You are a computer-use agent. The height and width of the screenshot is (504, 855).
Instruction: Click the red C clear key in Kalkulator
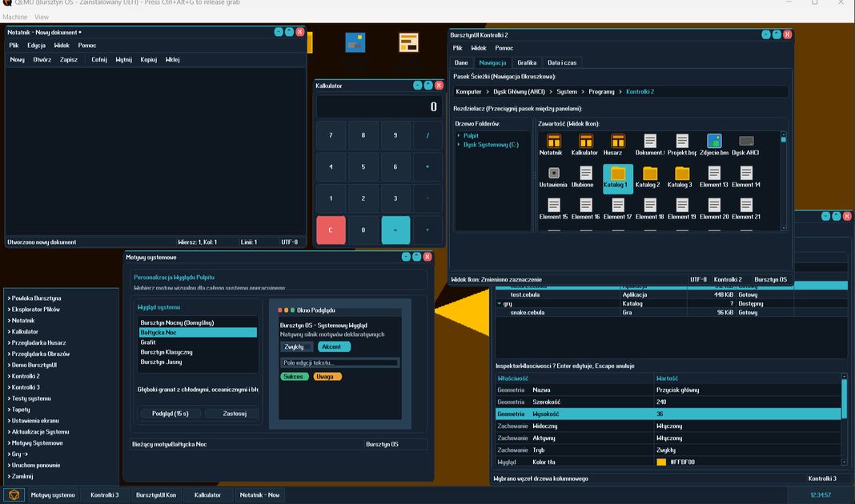click(331, 230)
